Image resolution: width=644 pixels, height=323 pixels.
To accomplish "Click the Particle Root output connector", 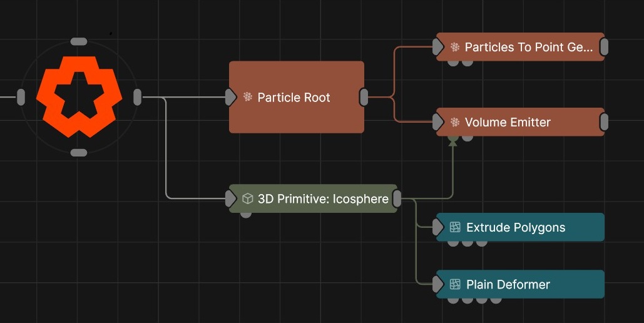I will point(364,97).
